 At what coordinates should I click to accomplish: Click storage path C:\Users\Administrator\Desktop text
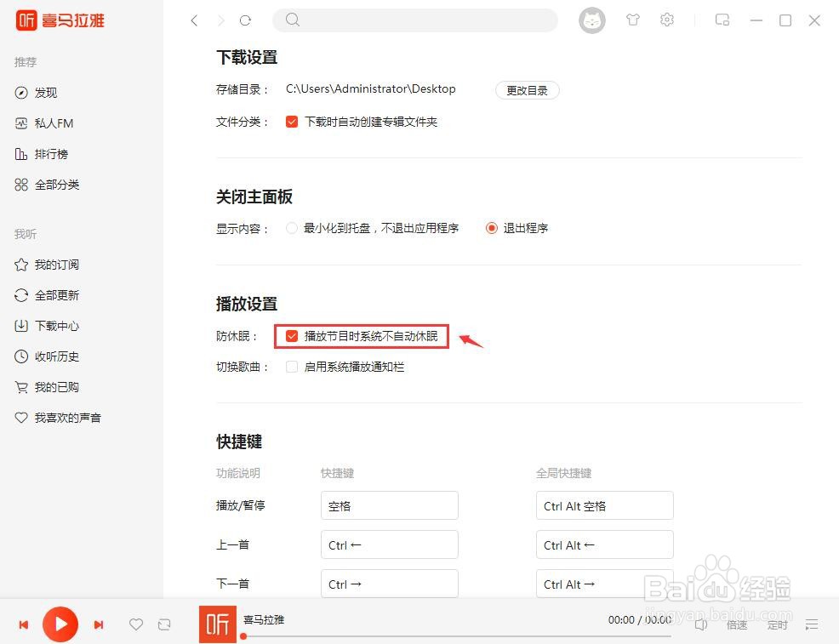371,88
